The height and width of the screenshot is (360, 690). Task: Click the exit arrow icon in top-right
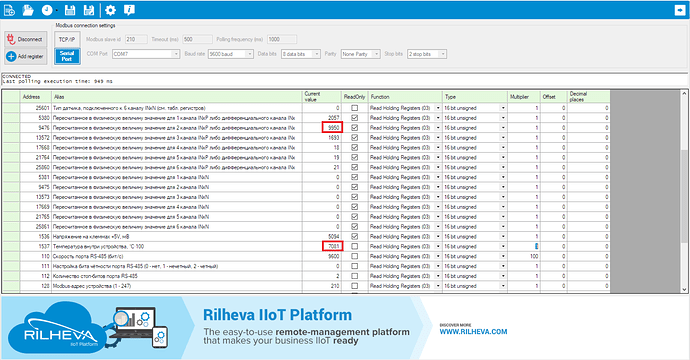point(680,10)
